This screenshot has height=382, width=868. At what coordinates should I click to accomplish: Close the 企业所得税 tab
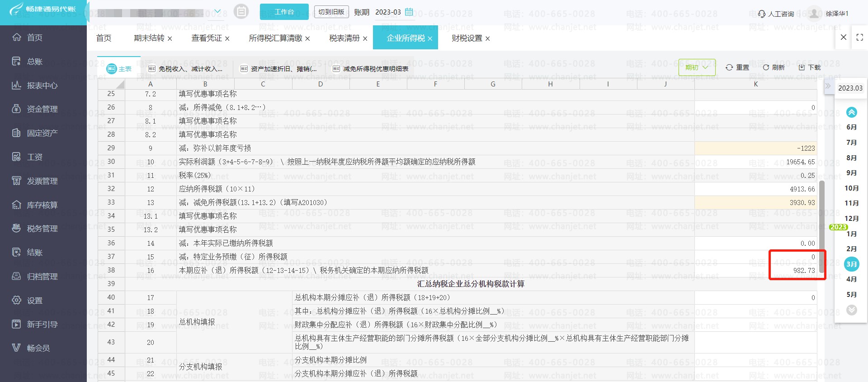[430, 38]
